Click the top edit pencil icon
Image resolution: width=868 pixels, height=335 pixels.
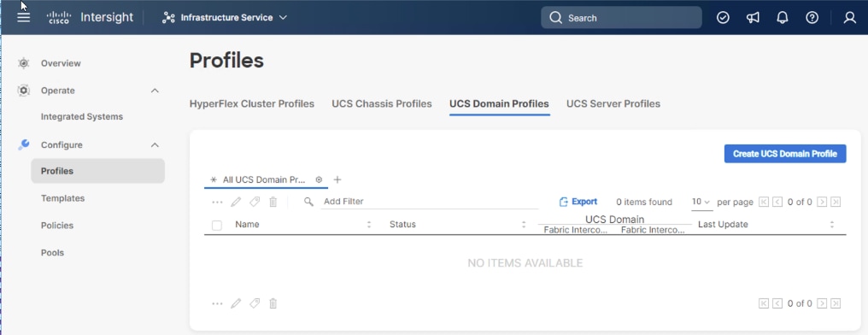(x=236, y=202)
